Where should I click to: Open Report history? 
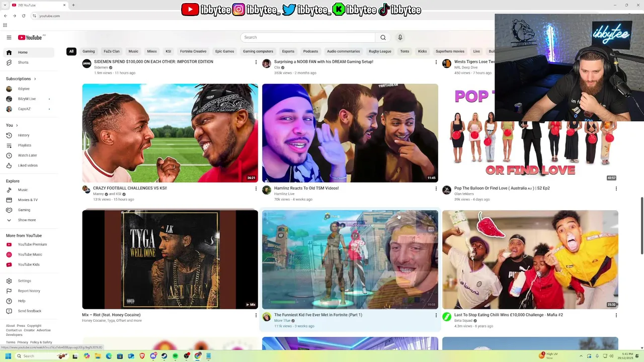point(29,291)
